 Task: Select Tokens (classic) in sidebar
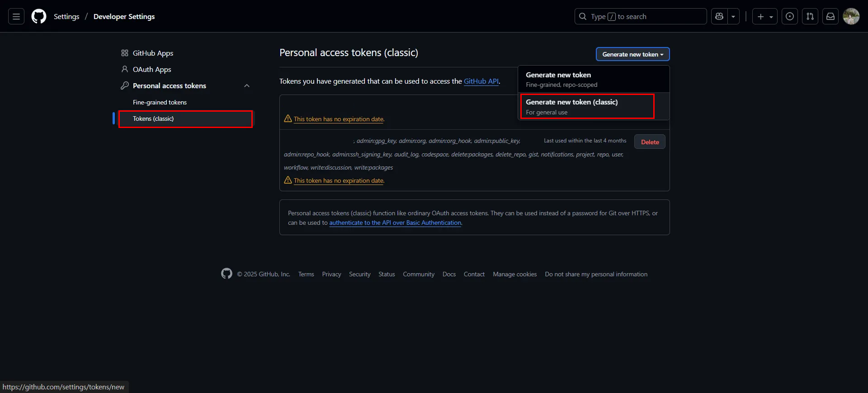click(x=185, y=119)
